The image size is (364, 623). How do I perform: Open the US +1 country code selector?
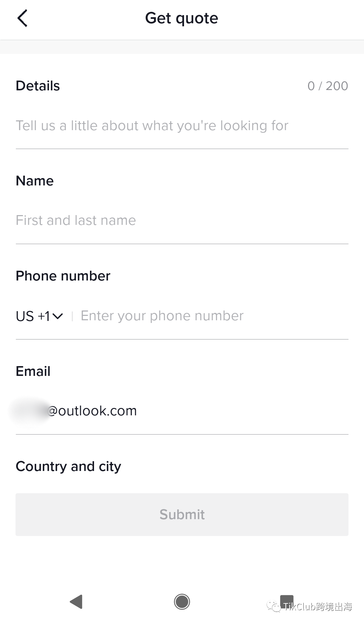click(x=33, y=316)
